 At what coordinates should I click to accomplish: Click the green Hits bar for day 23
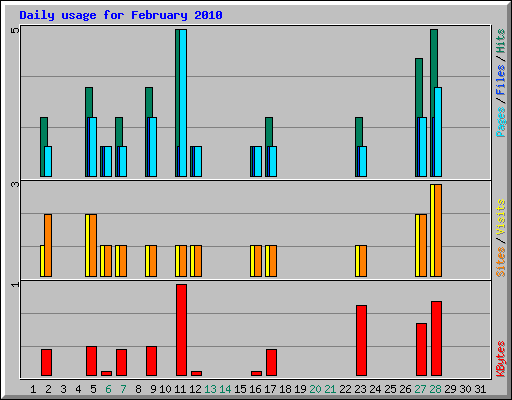359,132
